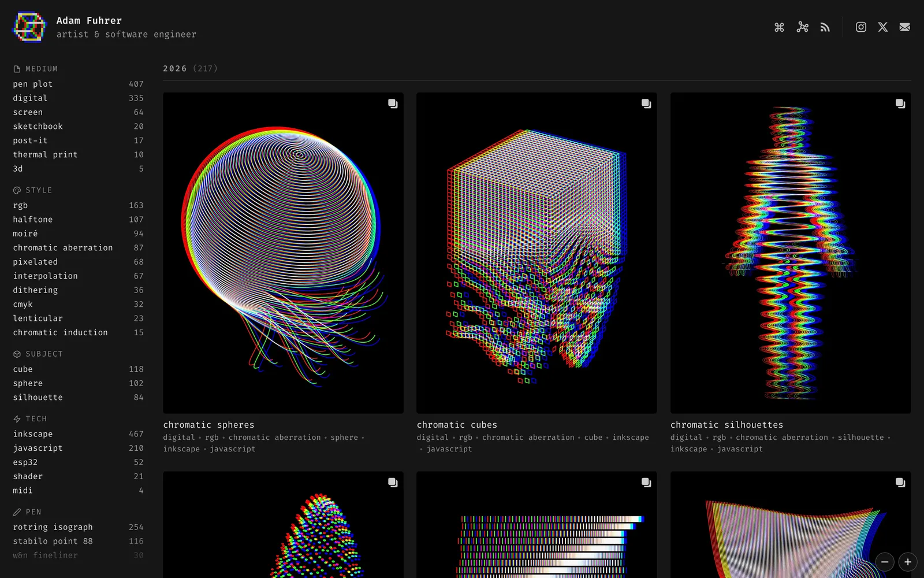Select the screen medium filter

pyautogui.click(x=78, y=112)
